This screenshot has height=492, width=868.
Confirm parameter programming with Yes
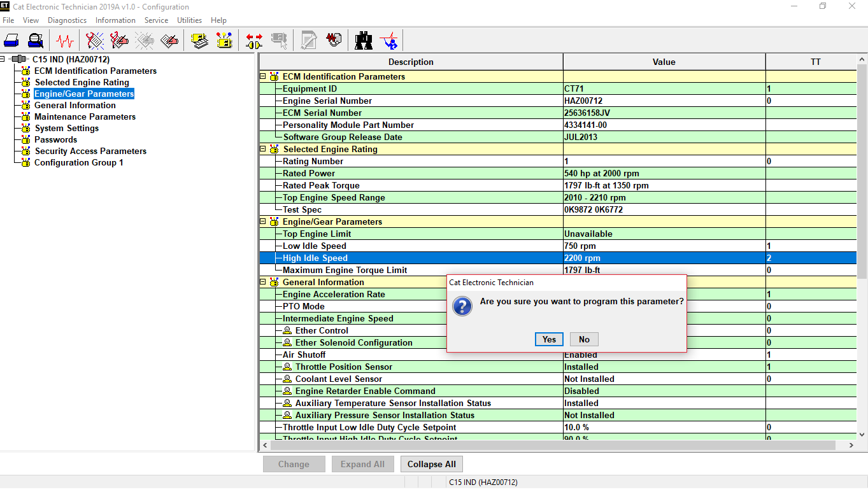548,339
